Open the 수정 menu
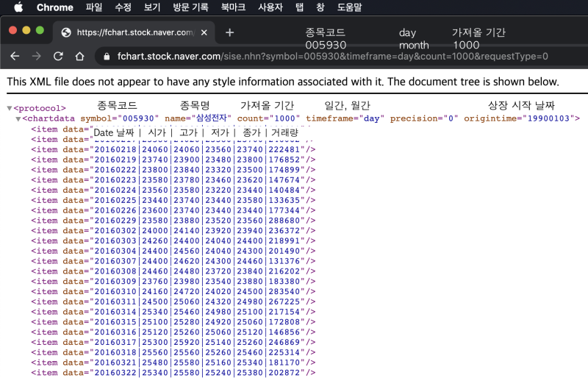The height and width of the screenshot is (378, 588). [123, 7]
